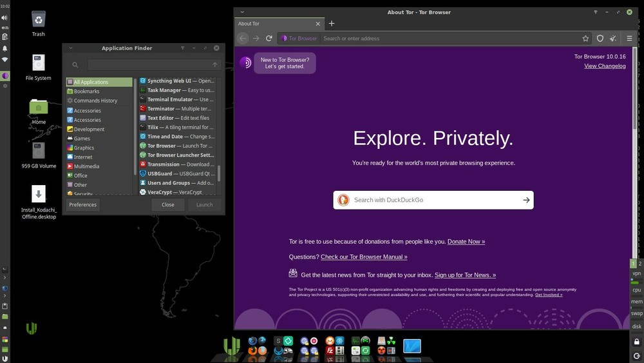Select the VeraCrypt application entry
The image size is (644, 363).
pyautogui.click(x=177, y=191)
